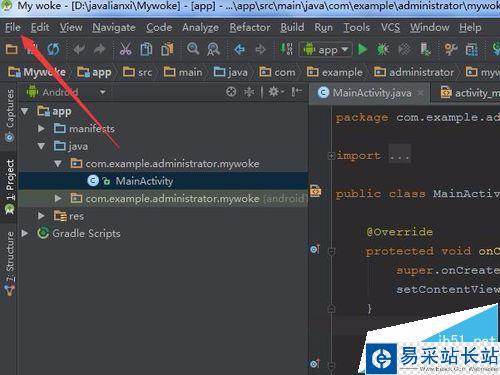Image resolution: width=500 pixels, height=375 pixels.
Task: Open the File menu
Action: [13, 27]
